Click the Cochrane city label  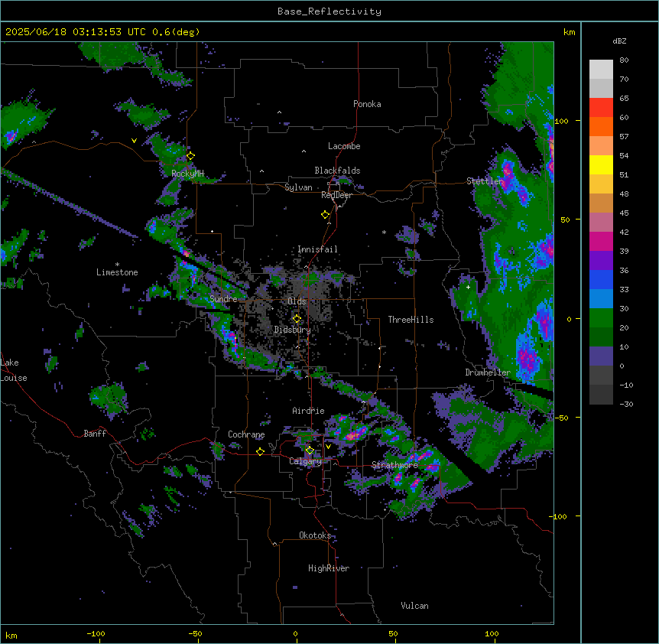point(246,434)
